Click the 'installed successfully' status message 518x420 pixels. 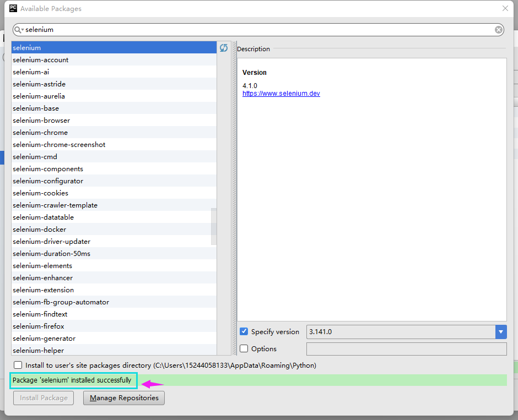tap(72, 380)
